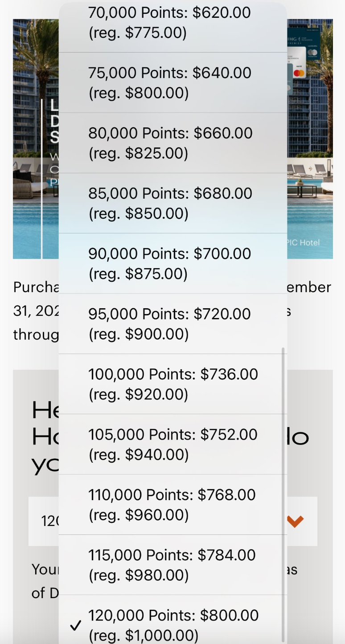The width and height of the screenshot is (345, 644).
Task: Click the purchase promotion description text
Action: click(36, 311)
